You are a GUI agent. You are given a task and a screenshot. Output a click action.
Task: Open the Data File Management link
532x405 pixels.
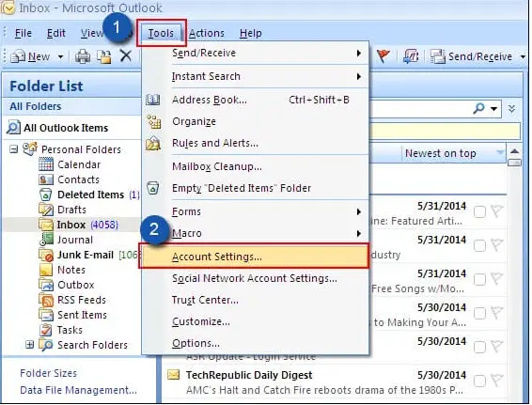tap(78, 390)
